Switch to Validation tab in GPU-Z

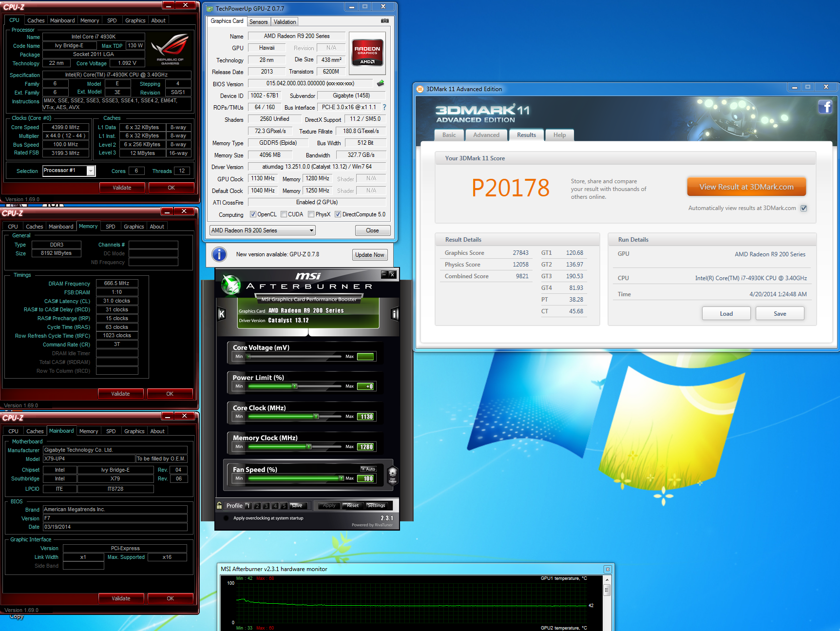[x=285, y=22]
